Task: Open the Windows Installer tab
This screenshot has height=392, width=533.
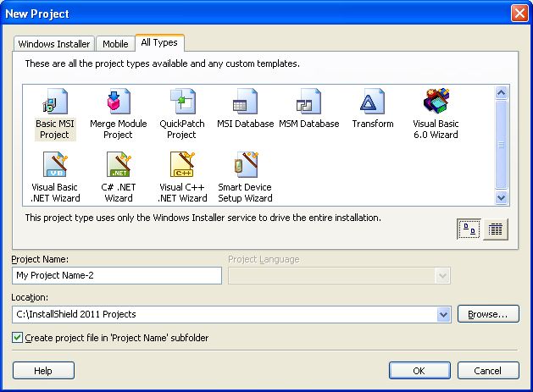Action: pyautogui.click(x=54, y=44)
